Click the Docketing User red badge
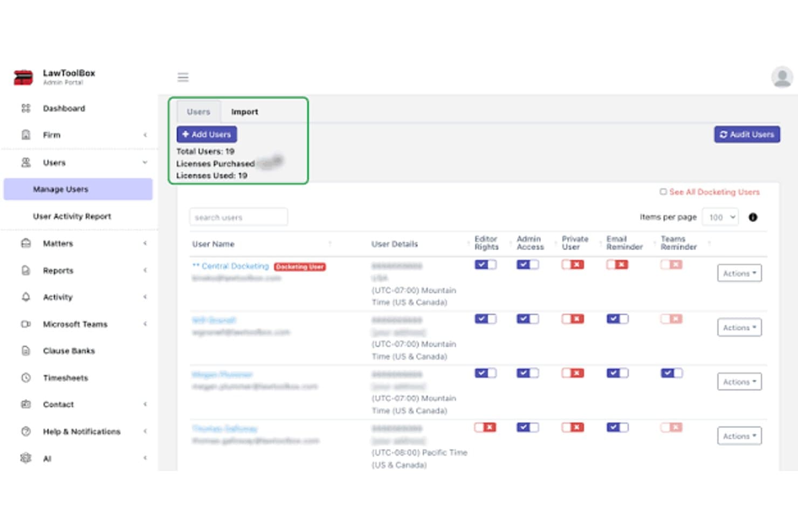 click(300, 267)
